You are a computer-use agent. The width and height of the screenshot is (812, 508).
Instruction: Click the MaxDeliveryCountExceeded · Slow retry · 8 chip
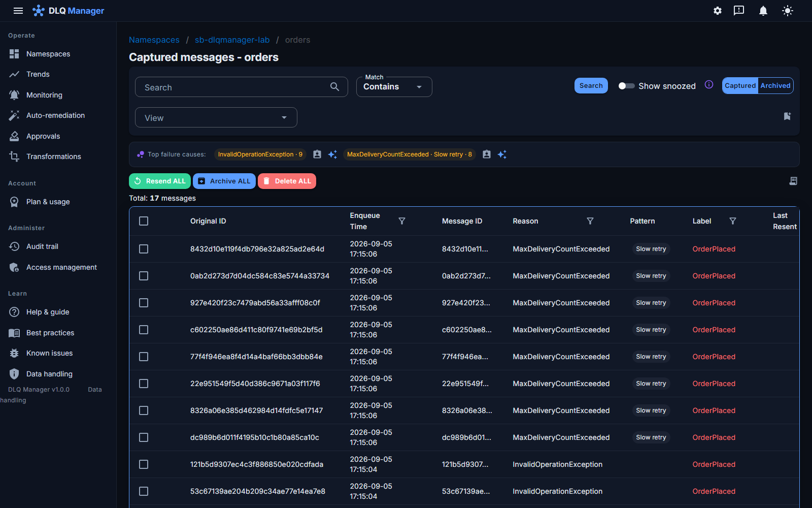(x=410, y=154)
